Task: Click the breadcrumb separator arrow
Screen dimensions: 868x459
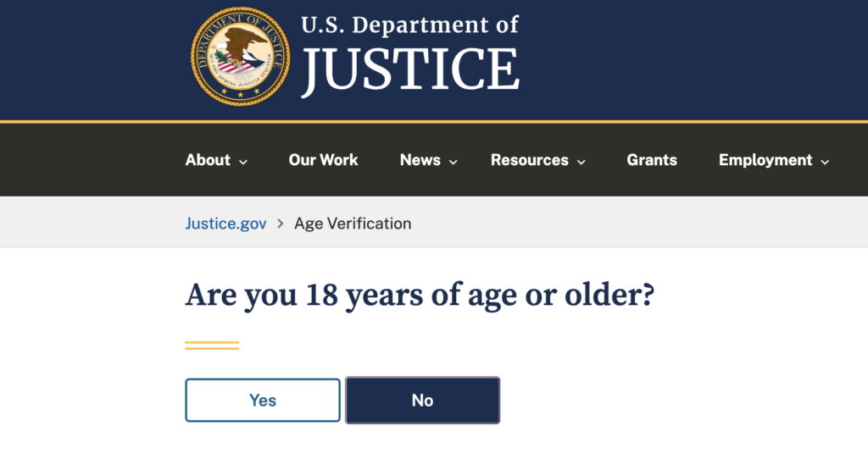Action: (x=281, y=224)
